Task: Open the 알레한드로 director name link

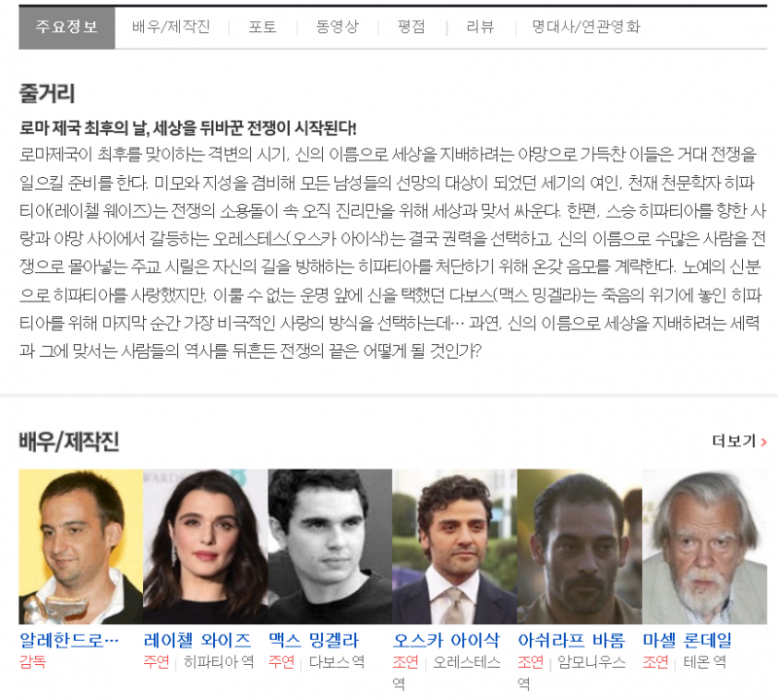Action: pyautogui.click(x=69, y=640)
